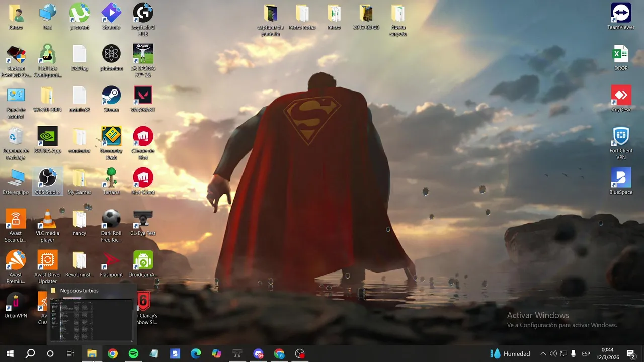The height and width of the screenshot is (362, 644).
Task: Select the msinfo32 file icon
Action: coord(79,99)
